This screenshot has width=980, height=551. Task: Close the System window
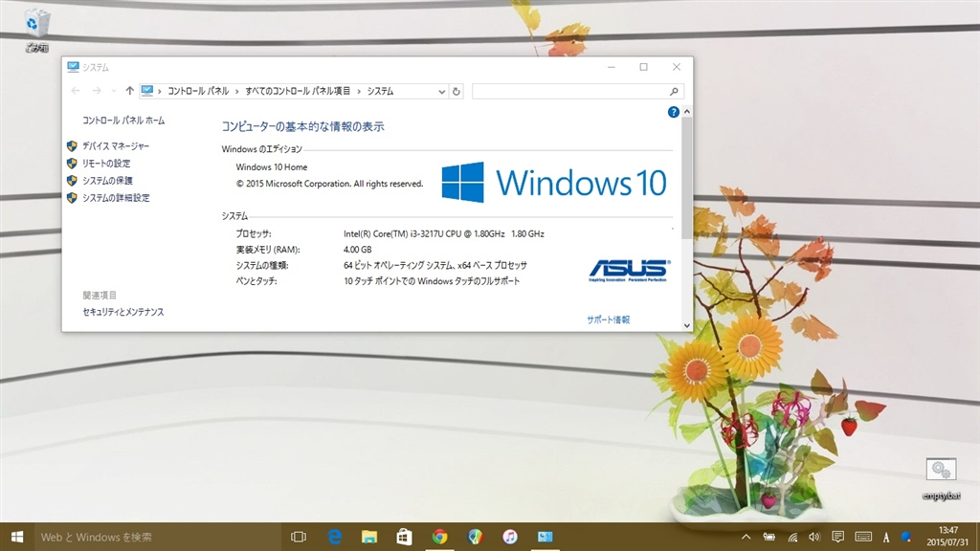(x=677, y=67)
